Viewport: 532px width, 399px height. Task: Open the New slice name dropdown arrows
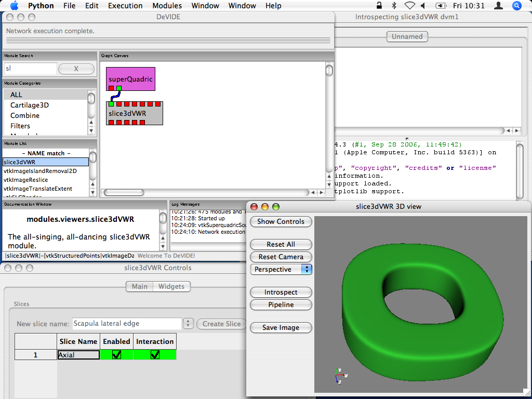pos(188,324)
